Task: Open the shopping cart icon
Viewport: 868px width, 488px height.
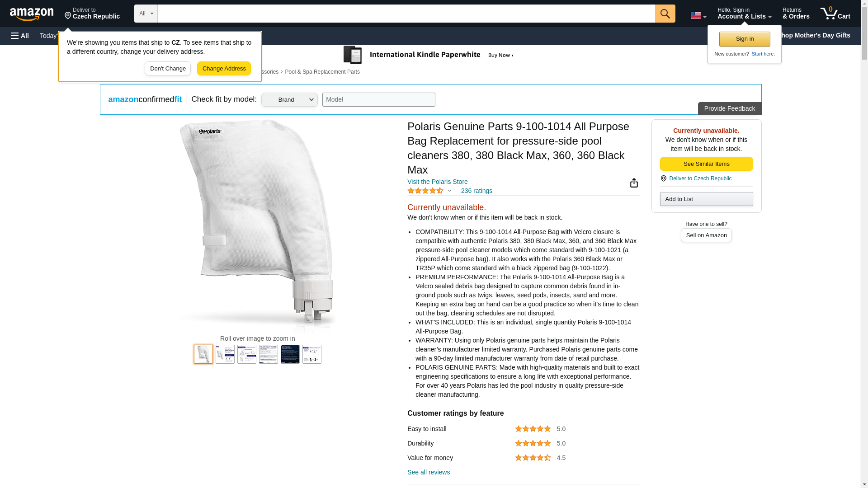Action: point(835,14)
